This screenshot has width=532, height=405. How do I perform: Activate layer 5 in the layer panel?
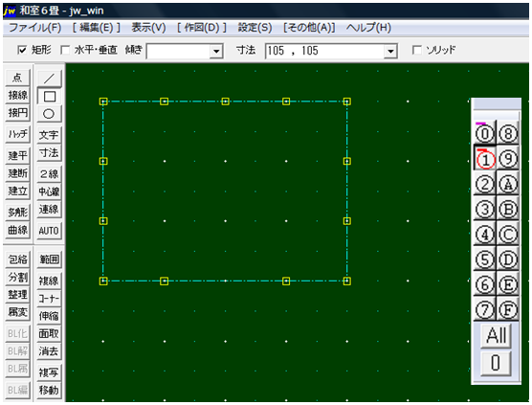click(x=484, y=259)
